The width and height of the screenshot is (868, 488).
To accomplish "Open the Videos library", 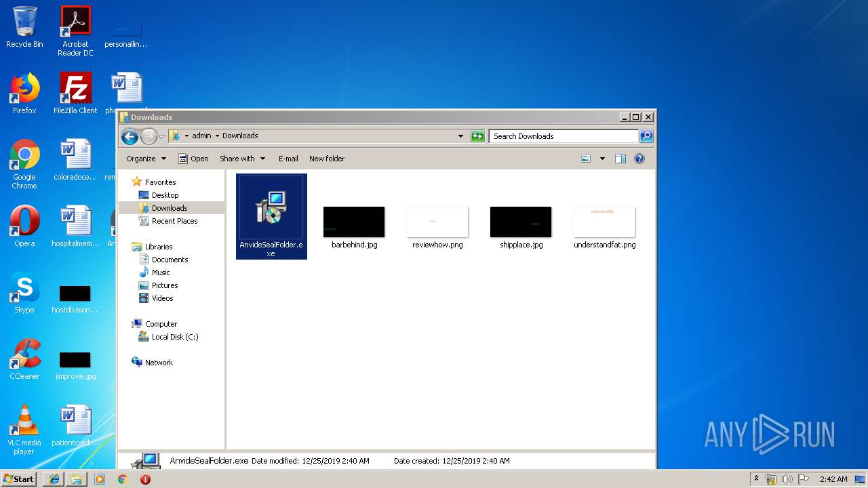I will 156,298.
